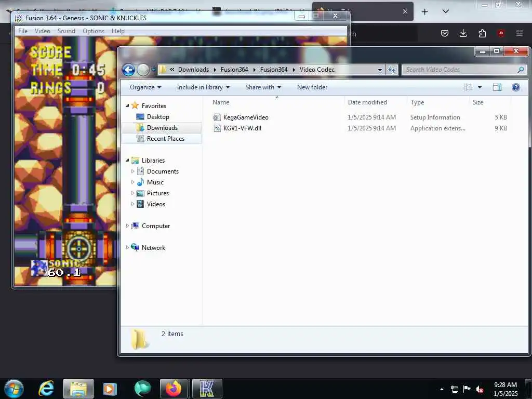Viewport: 532px width, 399px height.
Task: Open the Action Center flag icon
Action: [467, 389]
